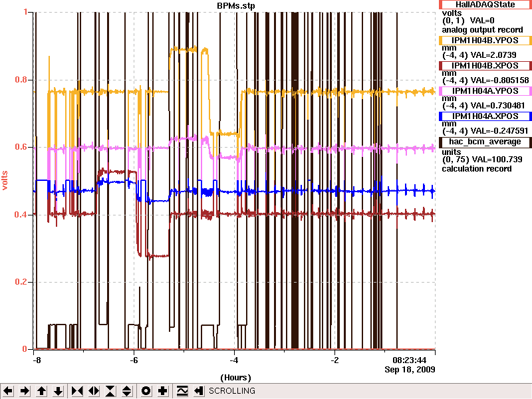
Task: Click the plus cursor toolbar button
Action: 162,391
